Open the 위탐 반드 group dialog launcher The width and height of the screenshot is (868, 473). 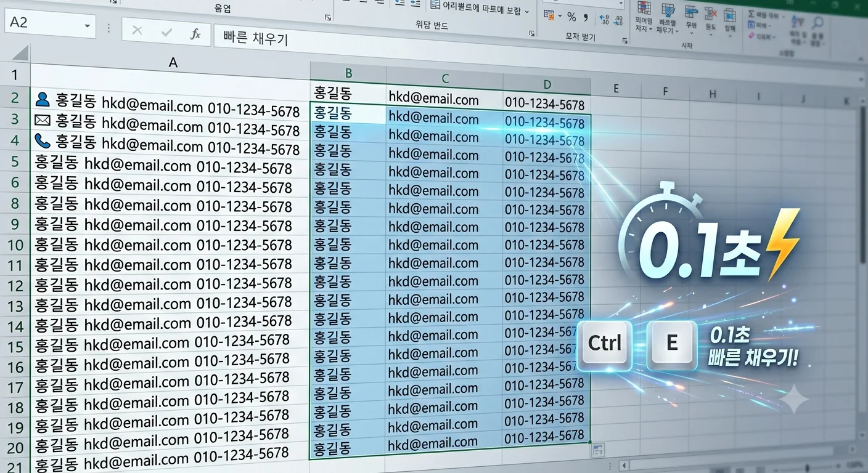531,33
